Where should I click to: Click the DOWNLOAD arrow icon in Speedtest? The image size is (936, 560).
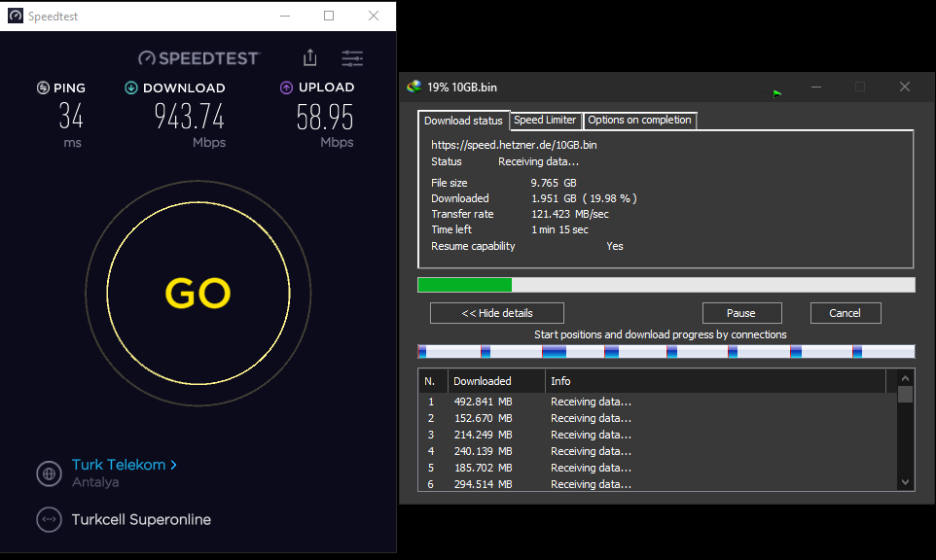130,87
